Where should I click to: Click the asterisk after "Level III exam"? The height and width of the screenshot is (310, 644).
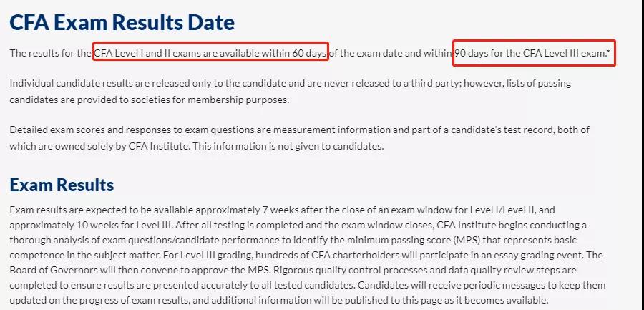coord(608,53)
